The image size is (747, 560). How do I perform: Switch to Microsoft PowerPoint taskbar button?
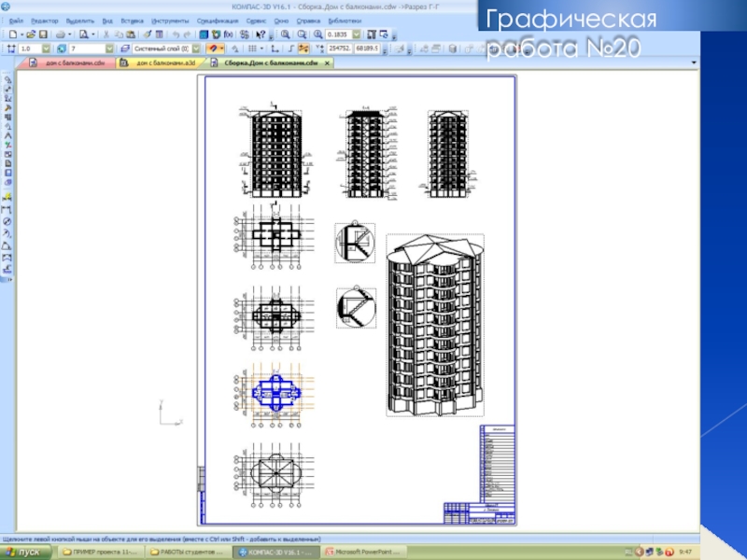(365, 553)
